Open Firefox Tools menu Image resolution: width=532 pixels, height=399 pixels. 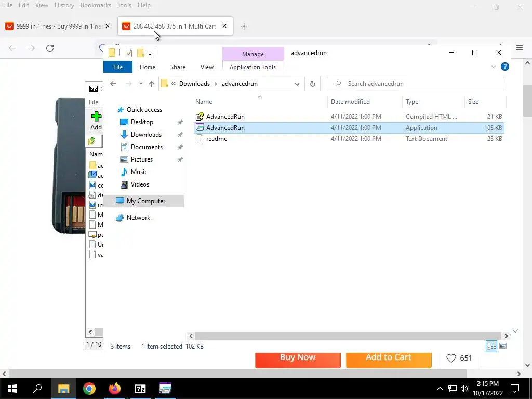124,5
